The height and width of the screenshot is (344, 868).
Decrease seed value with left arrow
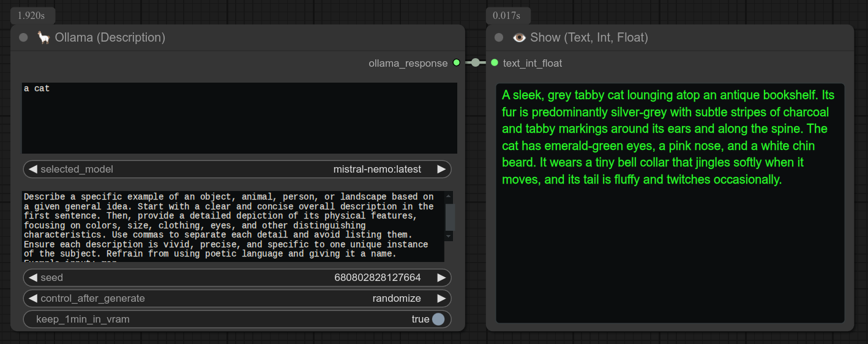(x=33, y=278)
